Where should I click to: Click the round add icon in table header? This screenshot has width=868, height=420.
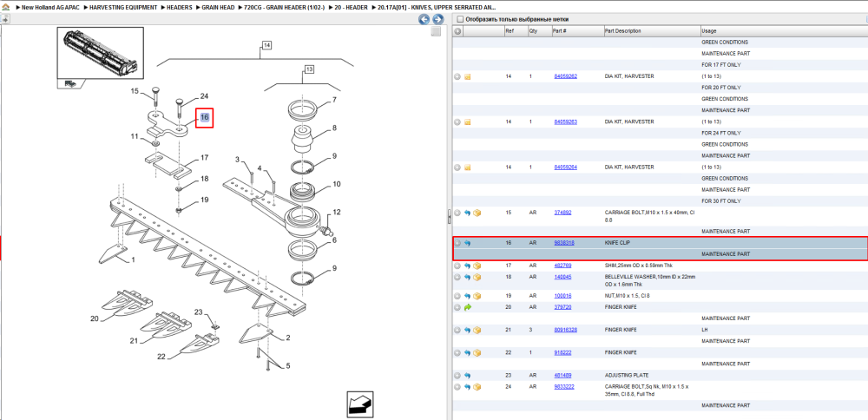(457, 31)
